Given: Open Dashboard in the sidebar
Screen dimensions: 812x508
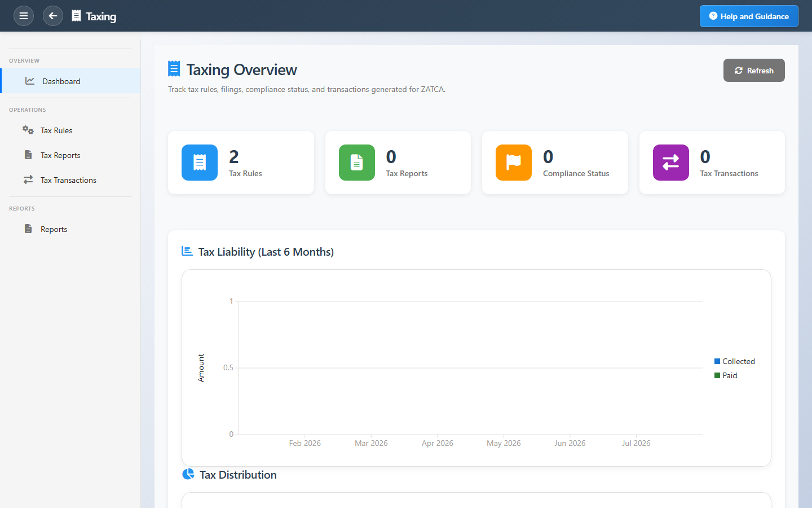Looking at the screenshot, I should [70, 81].
